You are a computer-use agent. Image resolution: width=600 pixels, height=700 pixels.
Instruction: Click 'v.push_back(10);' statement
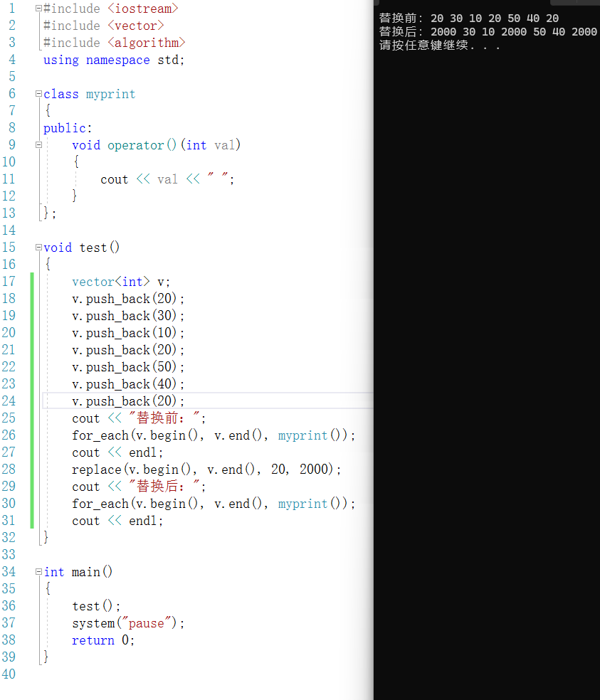[x=128, y=333]
